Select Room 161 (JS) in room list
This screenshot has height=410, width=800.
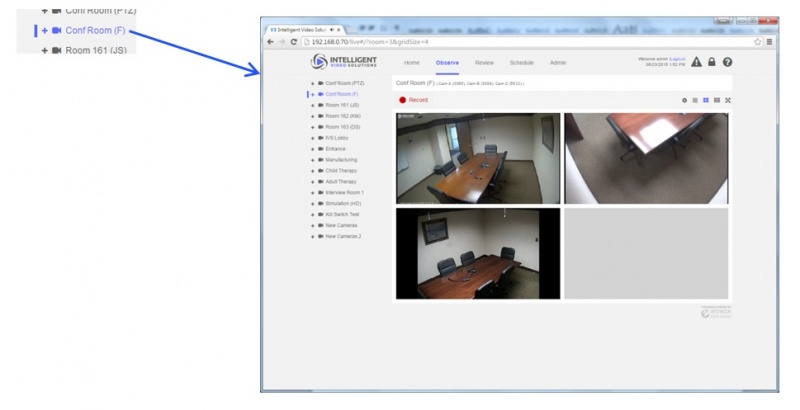342,105
